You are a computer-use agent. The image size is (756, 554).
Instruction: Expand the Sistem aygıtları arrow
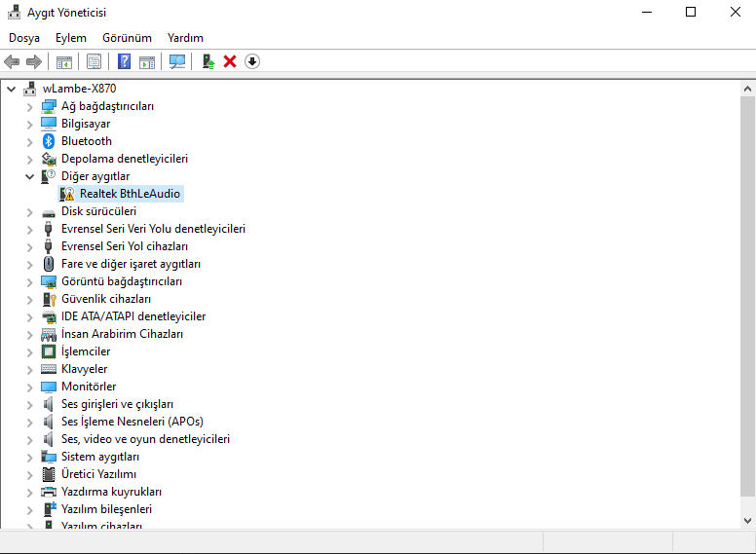(x=30, y=458)
